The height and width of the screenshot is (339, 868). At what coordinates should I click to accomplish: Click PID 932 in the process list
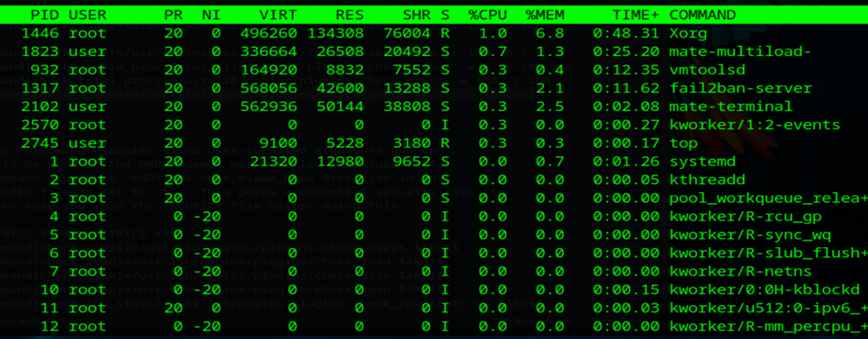(45, 70)
